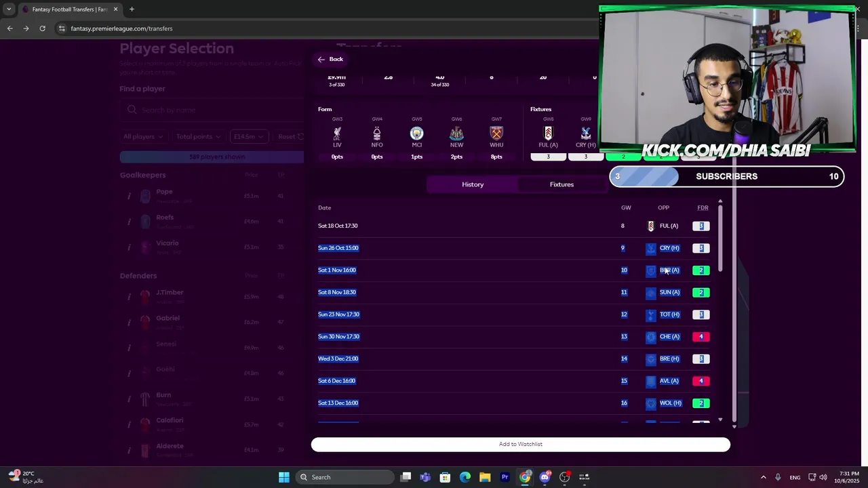Click the Manchester City crest under GW5
The height and width of the screenshot is (488, 868).
coord(417,134)
